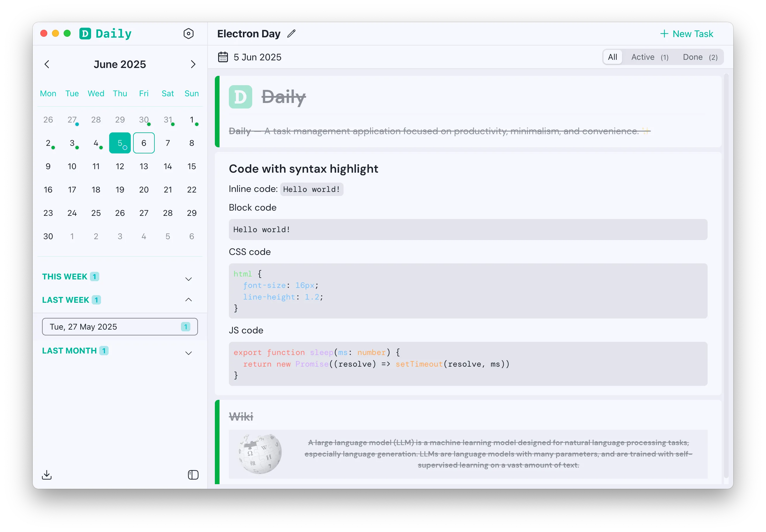Expand the THIS WEEK section

[189, 279]
